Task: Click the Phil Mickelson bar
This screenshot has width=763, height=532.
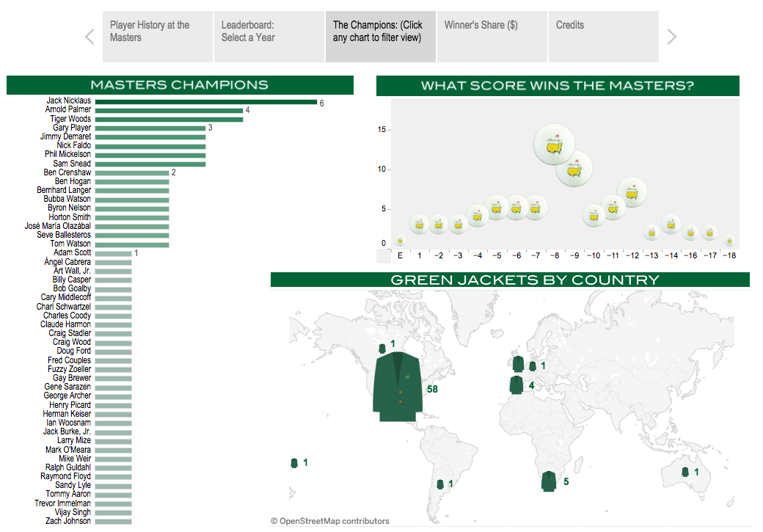Action: point(150,156)
